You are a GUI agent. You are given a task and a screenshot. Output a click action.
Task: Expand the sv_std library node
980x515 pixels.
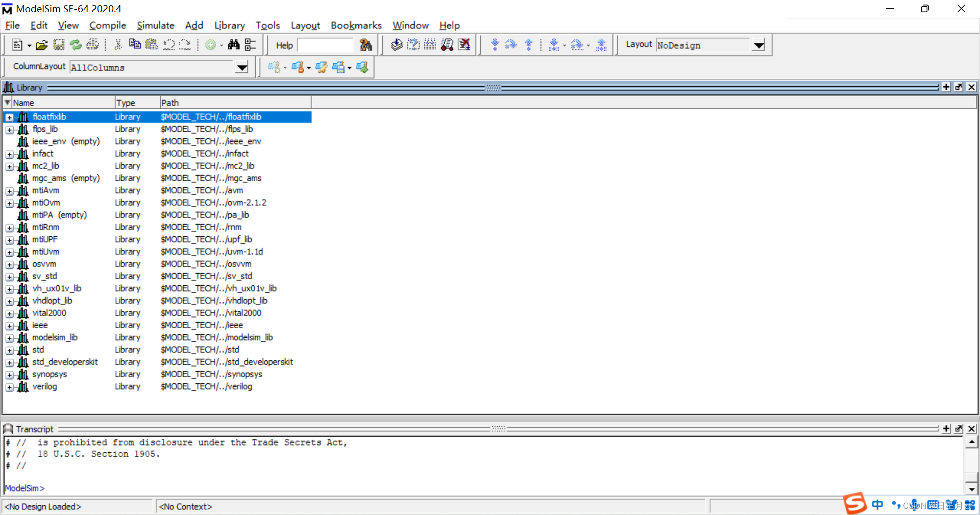9,277
